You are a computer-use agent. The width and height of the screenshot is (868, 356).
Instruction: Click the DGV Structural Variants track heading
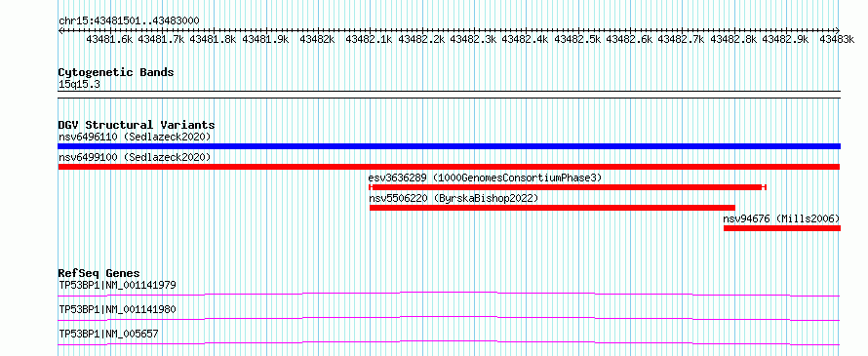pyautogui.click(x=137, y=125)
